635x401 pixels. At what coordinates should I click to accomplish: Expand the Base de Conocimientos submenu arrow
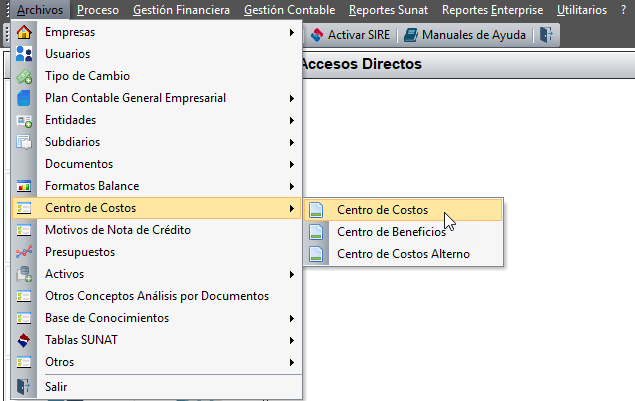292,318
